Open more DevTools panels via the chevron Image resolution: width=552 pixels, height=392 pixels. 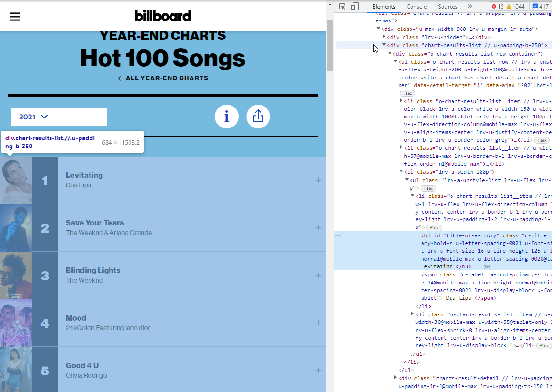tap(469, 7)
